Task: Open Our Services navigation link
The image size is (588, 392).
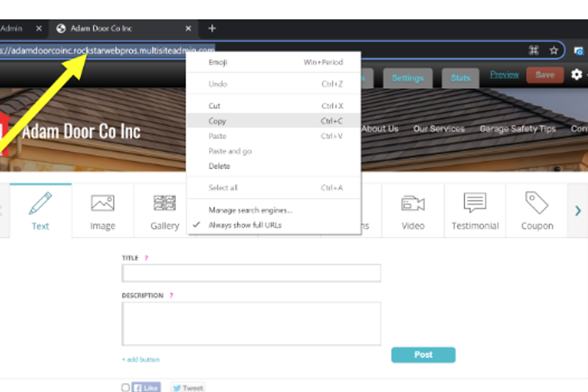Action: point(439,129)
